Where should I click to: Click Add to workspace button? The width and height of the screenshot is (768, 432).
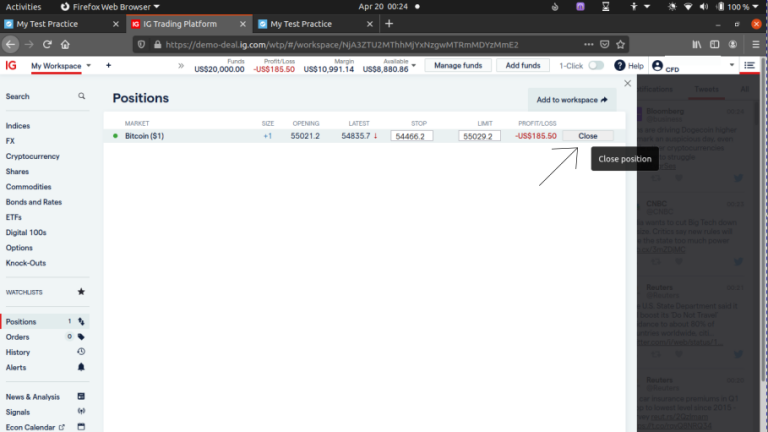[x=572, y=99]
